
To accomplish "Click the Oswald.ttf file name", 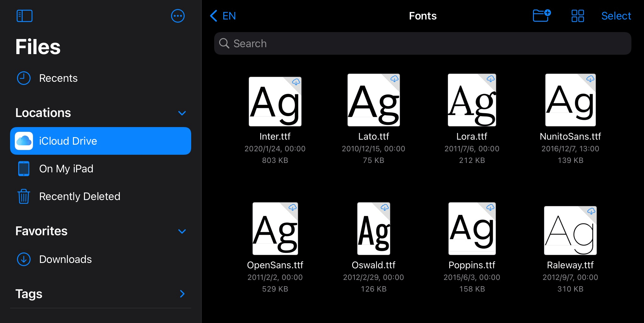I will point(374,265).
